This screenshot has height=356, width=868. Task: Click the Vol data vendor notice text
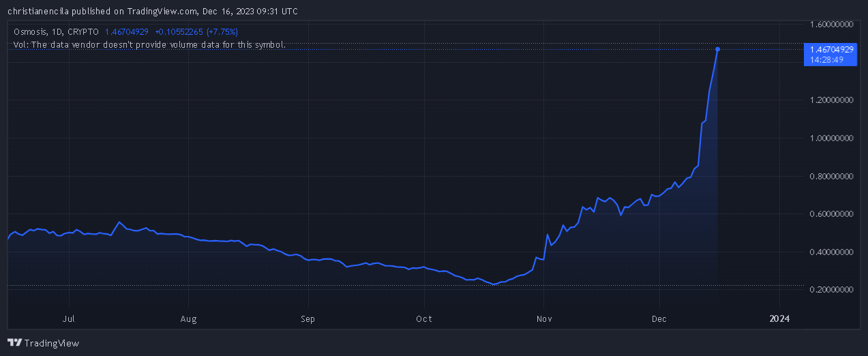tap(149, 44)
